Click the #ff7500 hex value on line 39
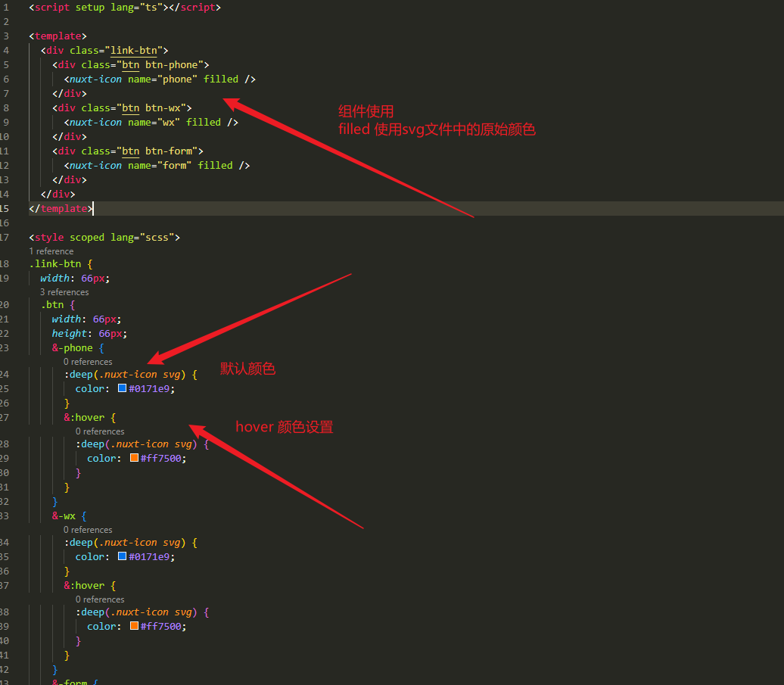 coord(161,626)
